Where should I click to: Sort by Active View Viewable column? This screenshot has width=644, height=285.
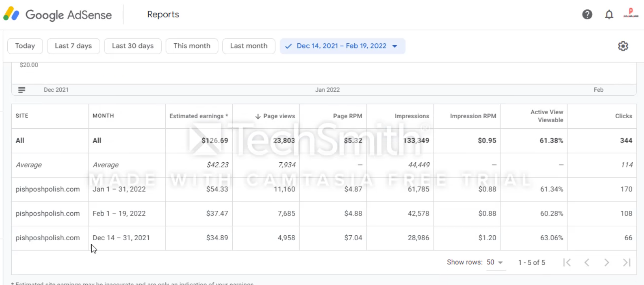coord(547,116)
